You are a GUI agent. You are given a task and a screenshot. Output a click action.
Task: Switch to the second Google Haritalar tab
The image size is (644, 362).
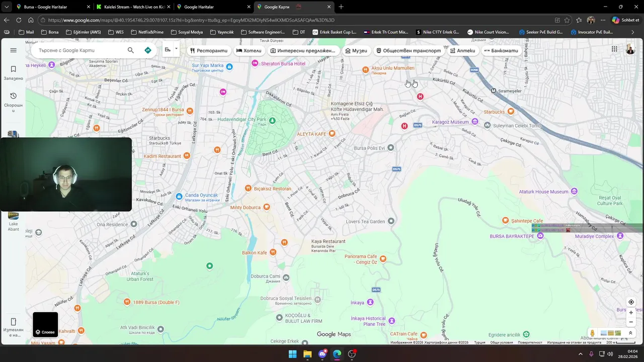pyautogui.click(x=213, y=7)
